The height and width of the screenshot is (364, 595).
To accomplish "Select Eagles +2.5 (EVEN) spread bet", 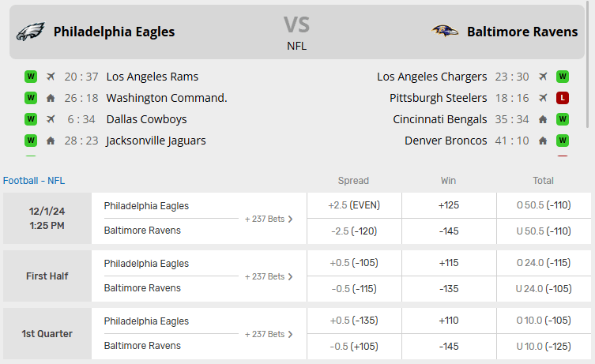I will (x=353, y=205).
